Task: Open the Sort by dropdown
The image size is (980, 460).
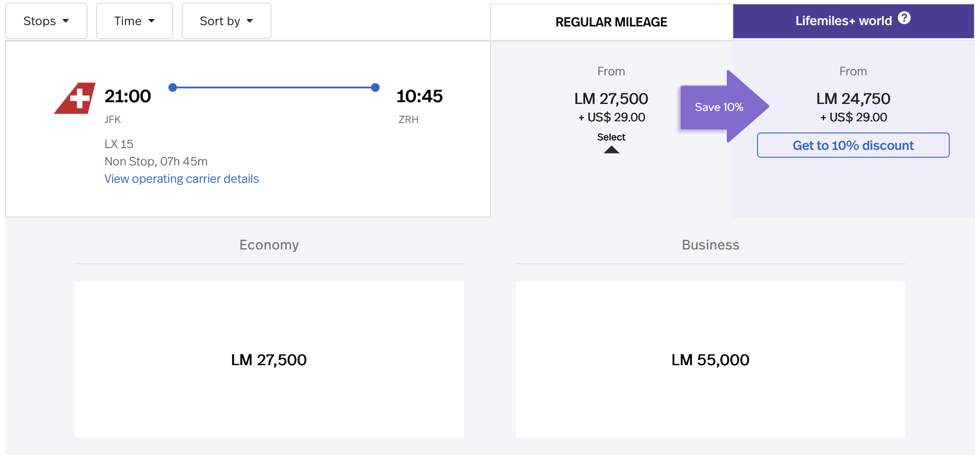Action: 226,21
